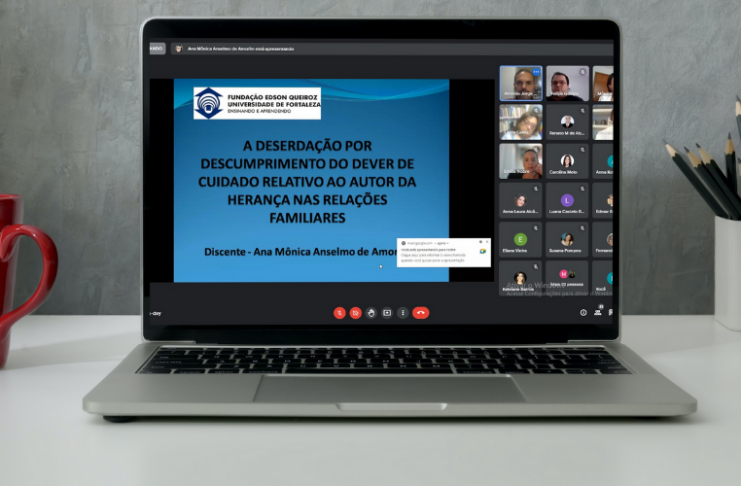Unmute the microphone in Meet toolbar
The height and width of the screenshot is (486, 741).
[339, 313]
